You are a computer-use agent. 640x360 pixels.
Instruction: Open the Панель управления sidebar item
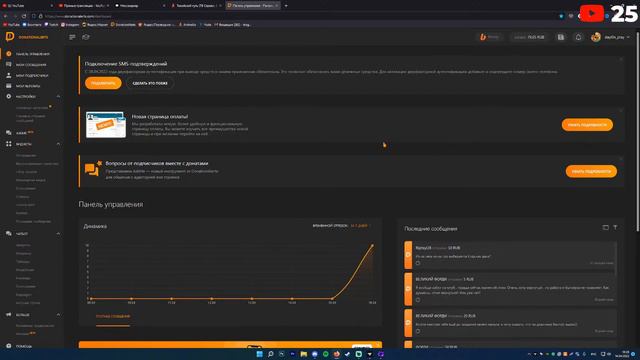click(32, 54)
